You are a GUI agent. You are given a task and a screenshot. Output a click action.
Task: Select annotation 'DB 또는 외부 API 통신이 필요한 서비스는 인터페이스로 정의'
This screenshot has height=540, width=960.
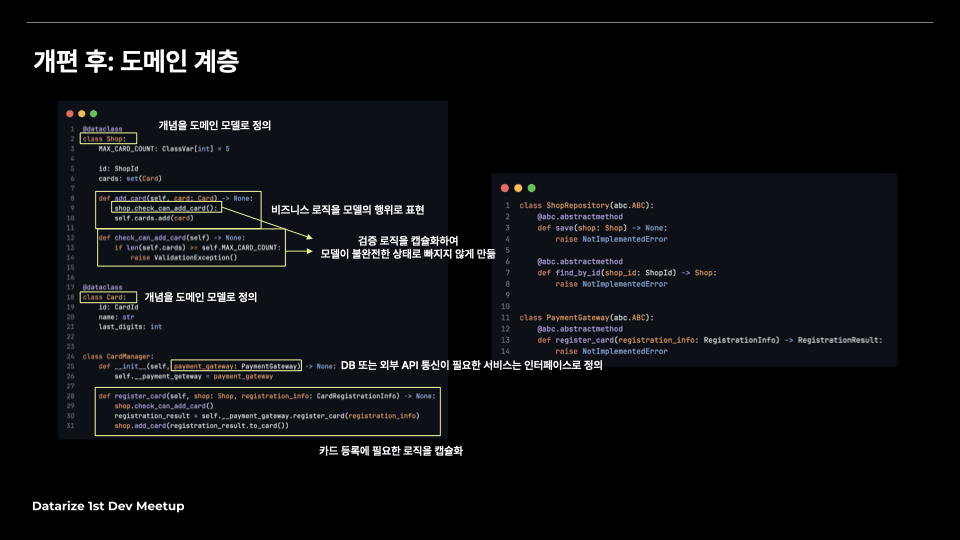click(x=471, y=366)
